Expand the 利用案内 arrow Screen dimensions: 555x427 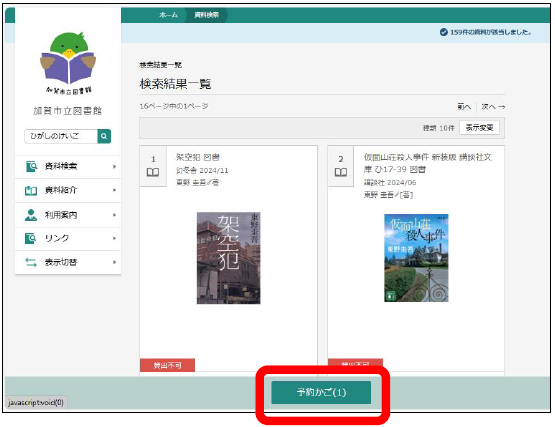coord(114,215)
